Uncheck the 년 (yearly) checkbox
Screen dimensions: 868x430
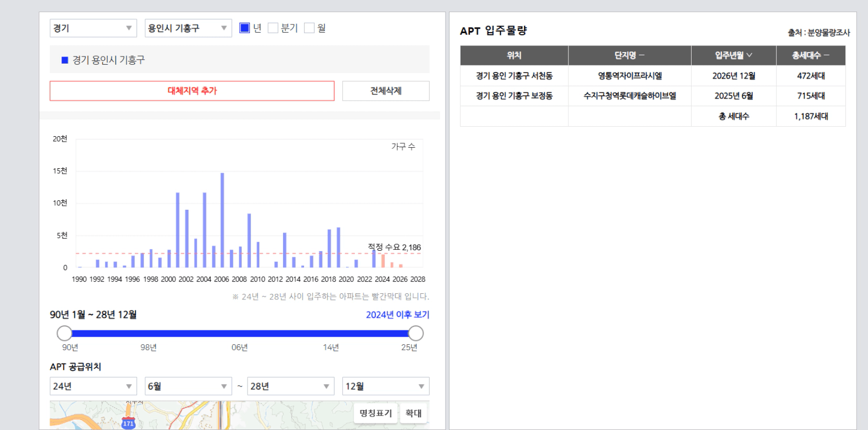[x=244, y=28]
